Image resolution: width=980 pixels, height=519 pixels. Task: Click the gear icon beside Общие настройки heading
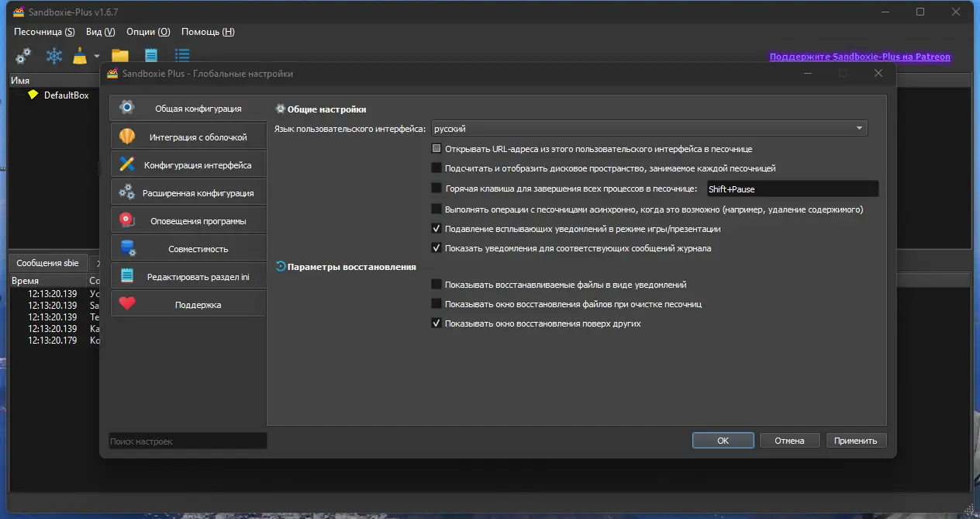pos(281,109)
